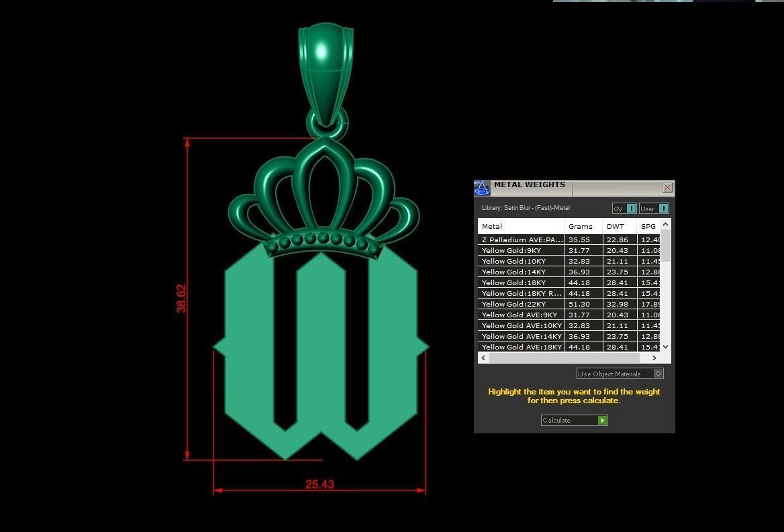Select the Yellow Gold AVE:10KY row
The width and height of the screenshot is (784, 532).
pos(569,325)
